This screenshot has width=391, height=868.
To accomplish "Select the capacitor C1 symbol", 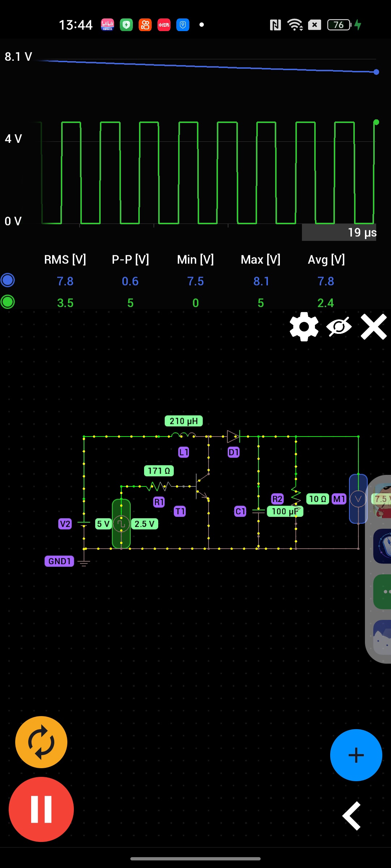I will [258, 511].
